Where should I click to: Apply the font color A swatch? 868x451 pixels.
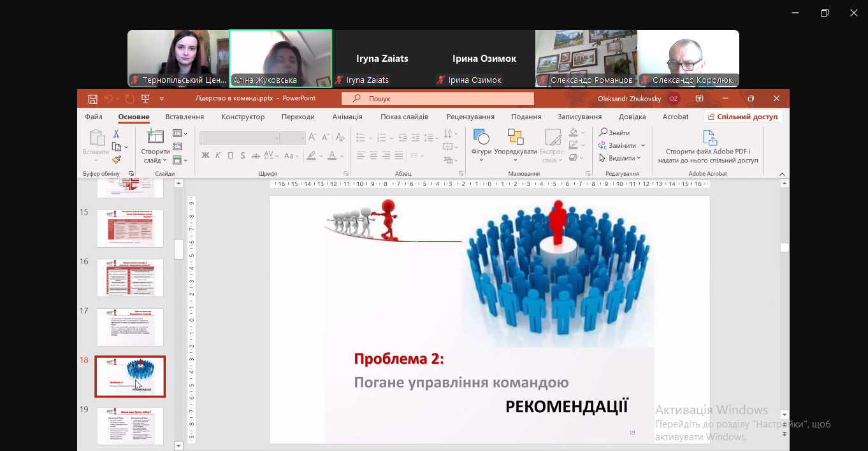[x=331, y=155]
